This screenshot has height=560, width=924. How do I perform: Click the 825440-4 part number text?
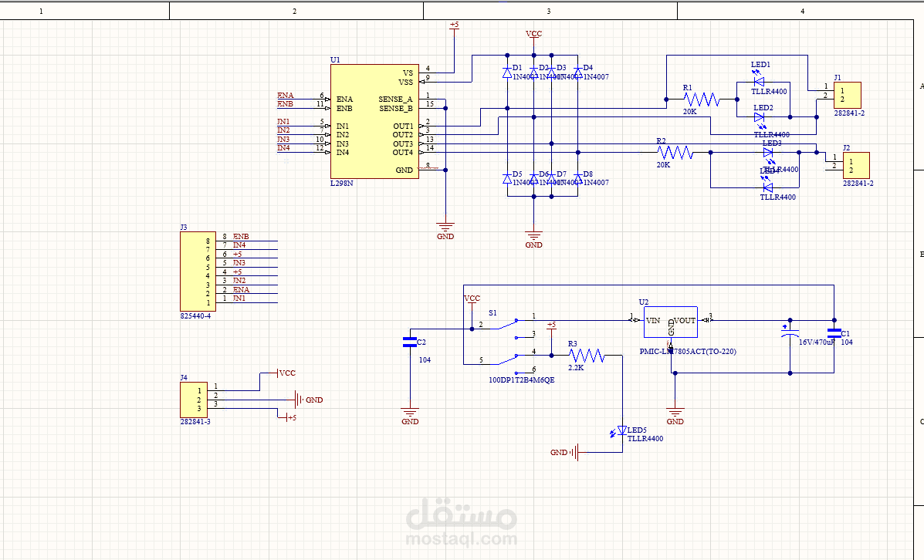[195, 316]
